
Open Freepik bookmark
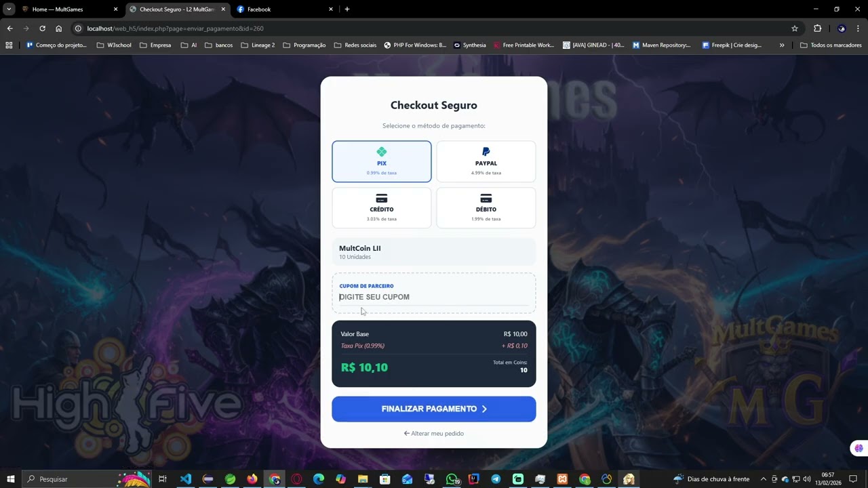[732, 45]
